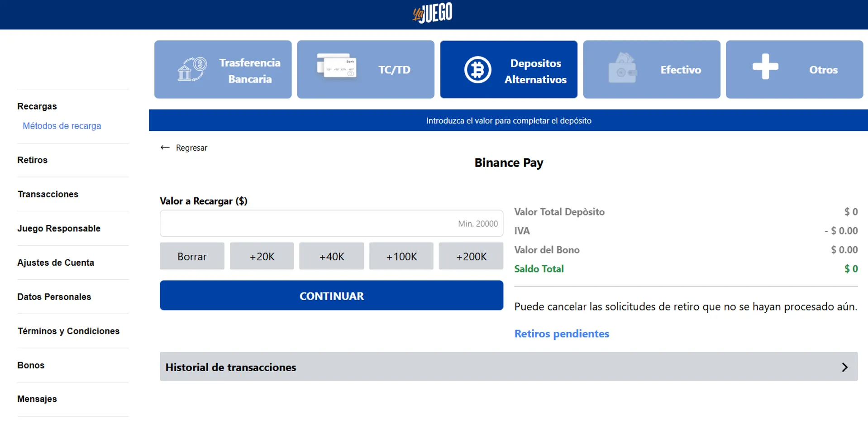The image size is (868, 430).
Task: Switch to the Retiros section
Action: pos(32,160)
